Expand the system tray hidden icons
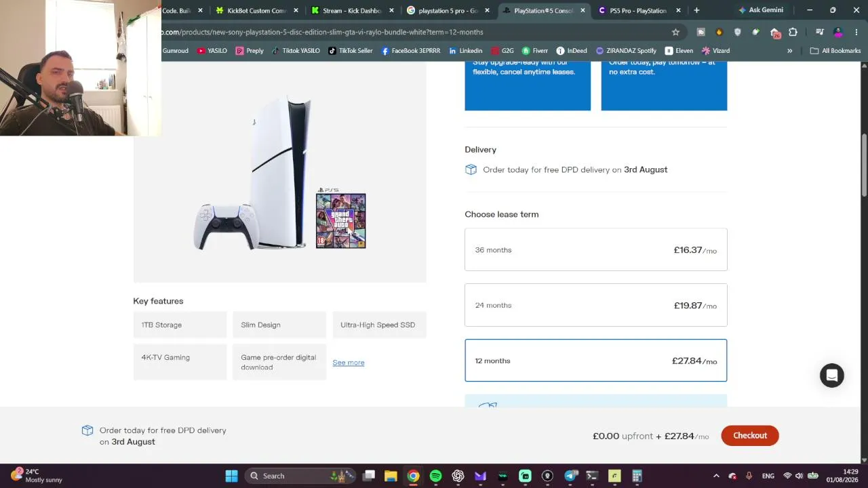Viewport: 868px width, 488px height. tap(716, 476)
